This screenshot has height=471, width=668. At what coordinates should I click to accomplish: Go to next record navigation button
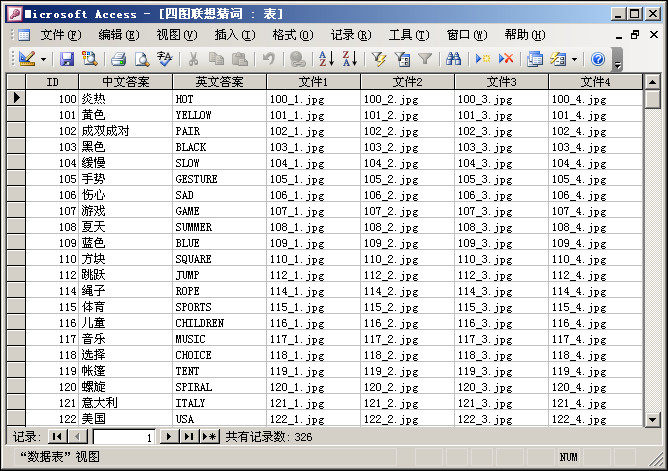169,437
